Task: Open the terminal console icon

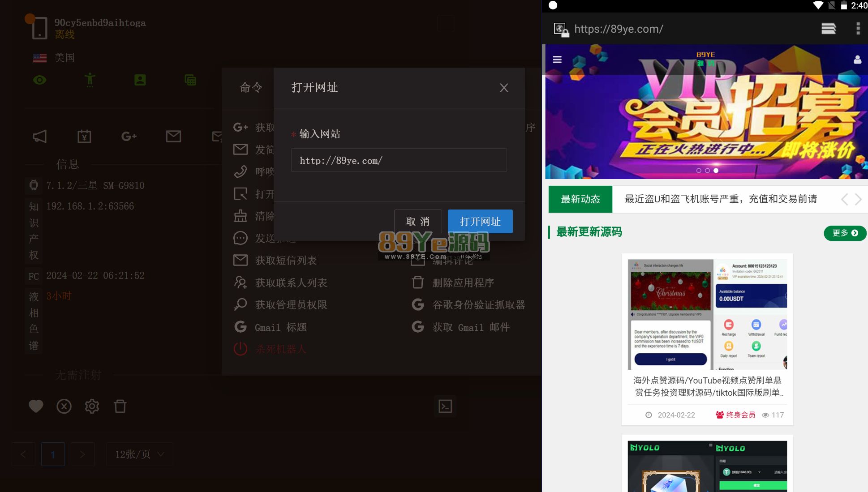Action: [x=445, y=406]
